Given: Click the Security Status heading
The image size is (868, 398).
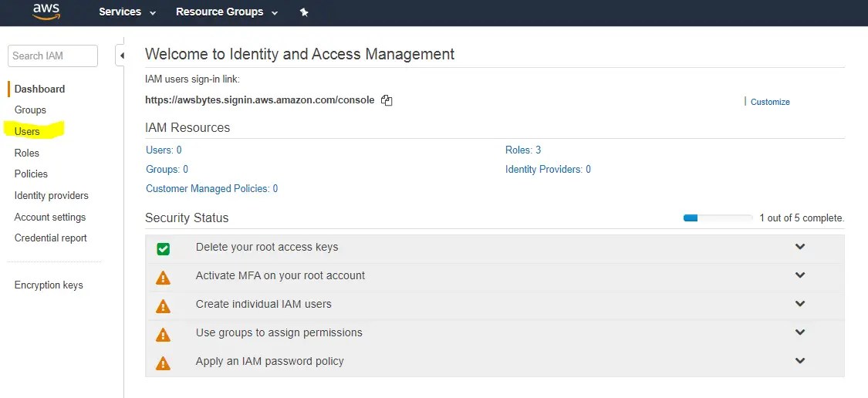Looking at the screenshot, I should click(187, 218).
